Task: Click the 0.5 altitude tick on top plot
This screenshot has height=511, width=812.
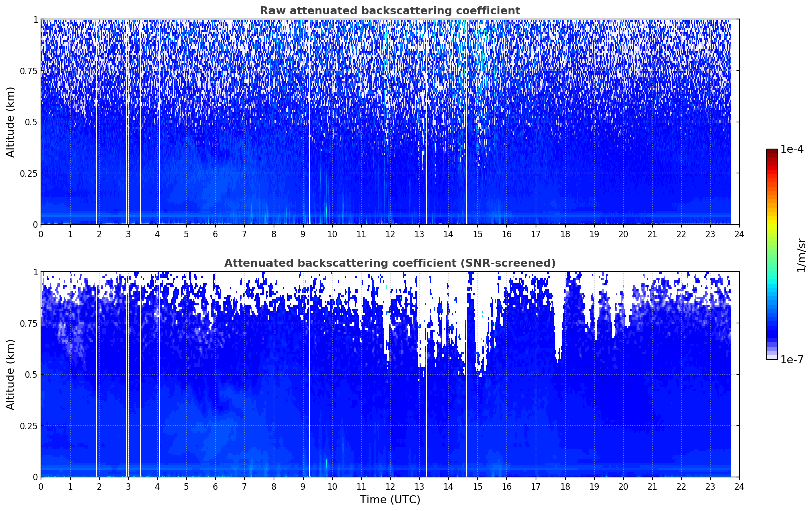Action: tap(30, 122)
